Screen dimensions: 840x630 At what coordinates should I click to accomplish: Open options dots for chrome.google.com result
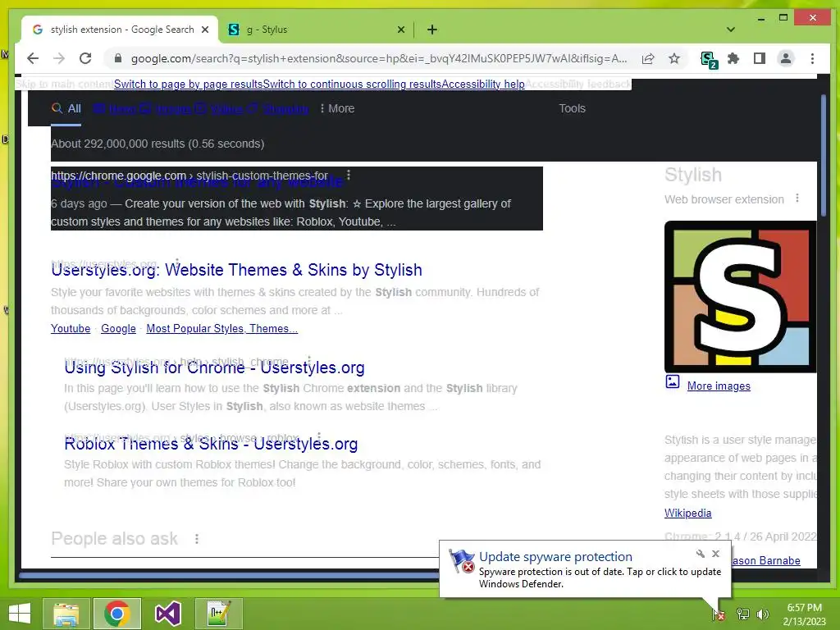(349, 176)
